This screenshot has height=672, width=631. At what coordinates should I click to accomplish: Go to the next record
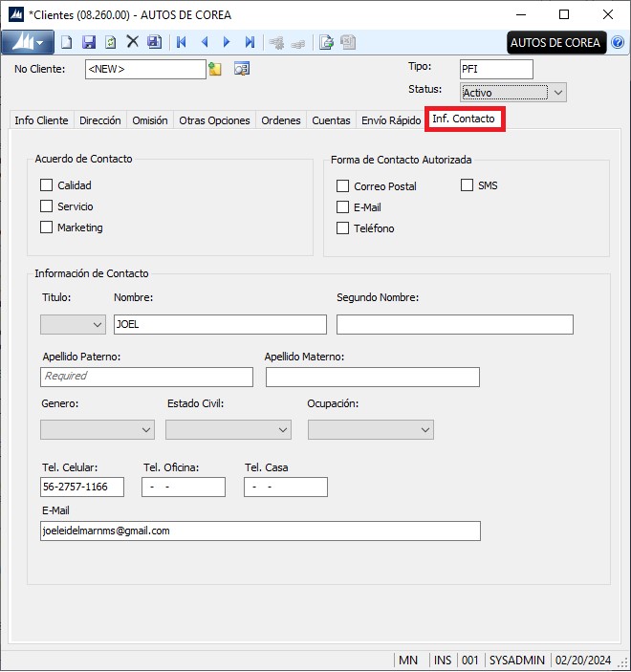[x=227, y=42]
